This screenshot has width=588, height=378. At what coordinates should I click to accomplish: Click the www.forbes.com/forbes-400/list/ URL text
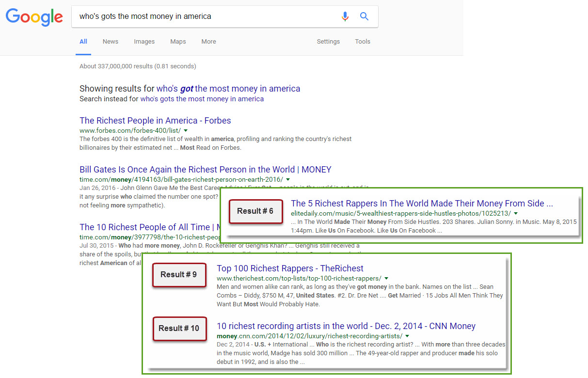(130, 131)
